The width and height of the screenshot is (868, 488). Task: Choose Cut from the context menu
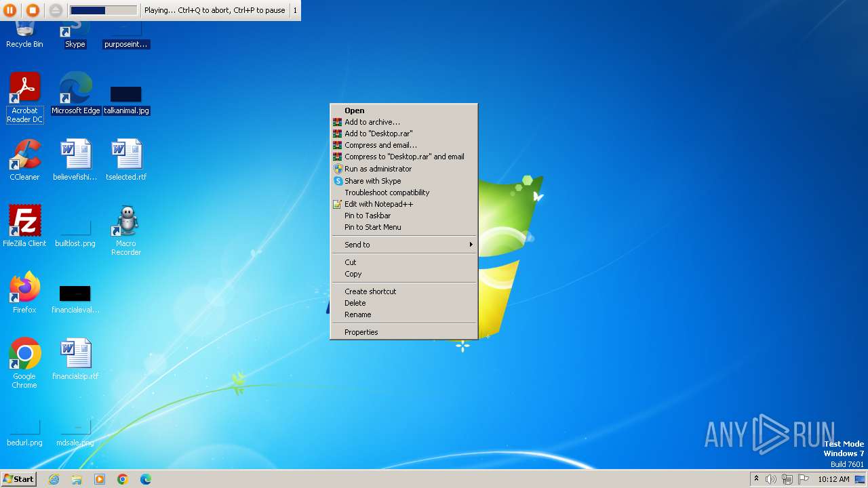coord(403,262)
